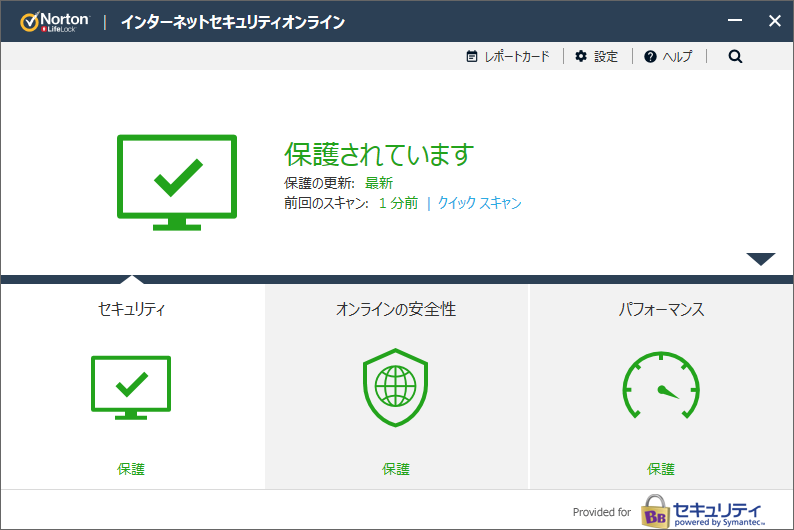Click the 1 分前 last scan value
This screenshot has width=794, height=530.
tap(399, 203)
